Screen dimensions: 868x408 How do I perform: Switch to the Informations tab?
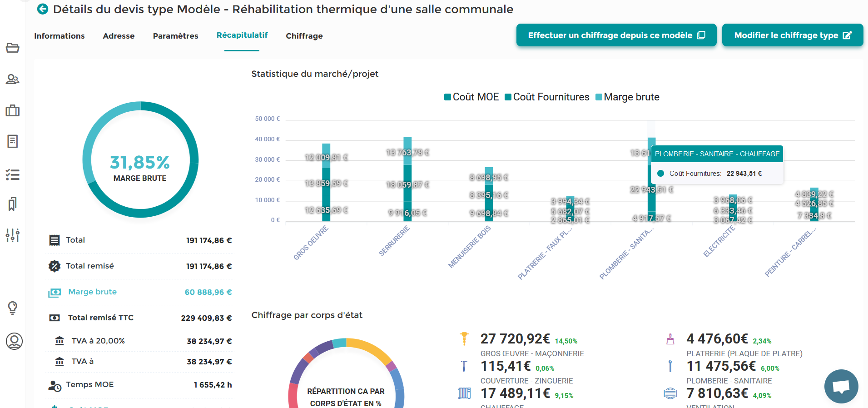tap(60, 36)
